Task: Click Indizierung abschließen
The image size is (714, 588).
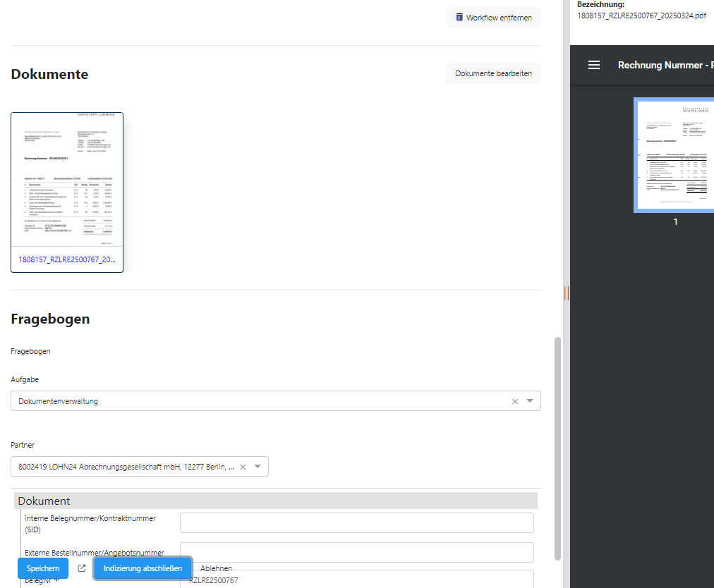Action: 143,568
